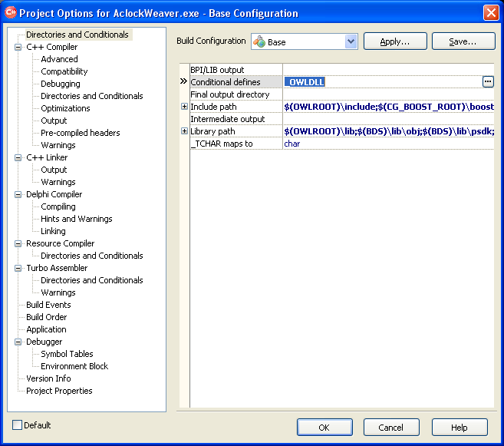Select the Turbo Assembler tree label

[57, 268]
